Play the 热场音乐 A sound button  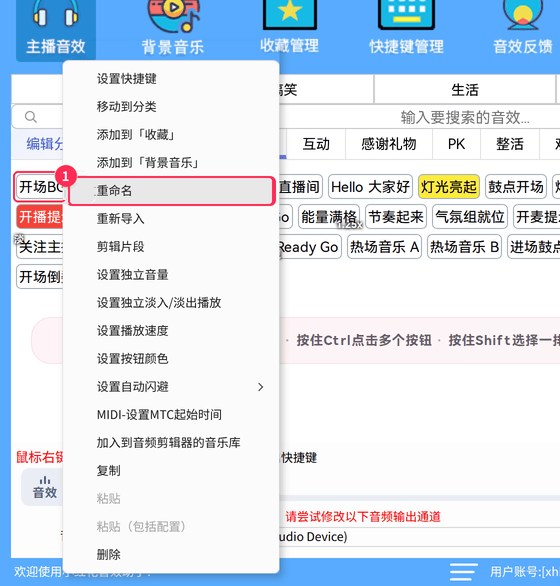click(x=384, y=247)
